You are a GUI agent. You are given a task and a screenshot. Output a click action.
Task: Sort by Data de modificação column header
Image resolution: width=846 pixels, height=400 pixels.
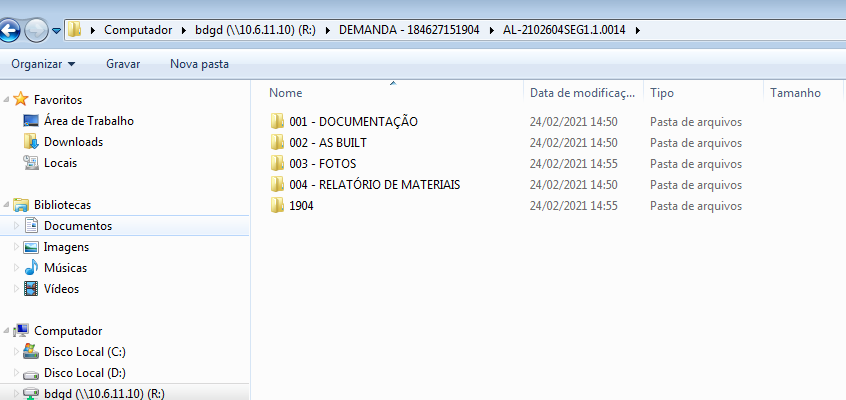[584, 93]
